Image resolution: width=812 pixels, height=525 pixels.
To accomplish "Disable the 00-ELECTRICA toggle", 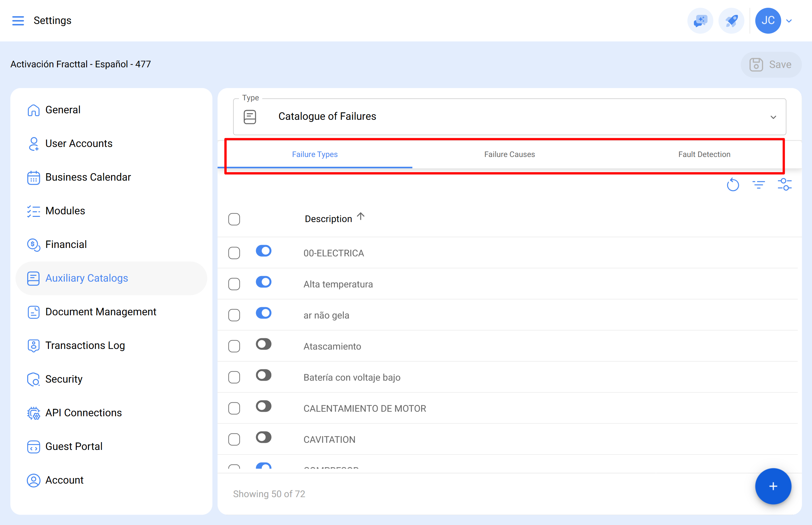I will point(263,251).
